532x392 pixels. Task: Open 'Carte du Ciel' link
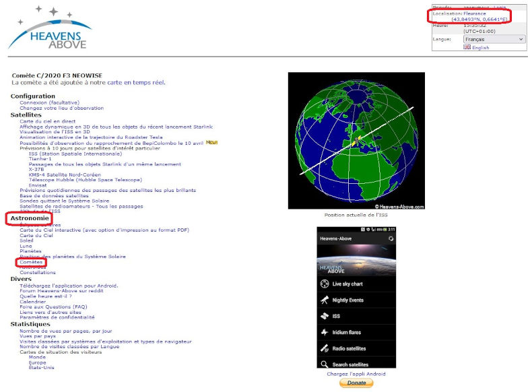click(x=36, y=235)
